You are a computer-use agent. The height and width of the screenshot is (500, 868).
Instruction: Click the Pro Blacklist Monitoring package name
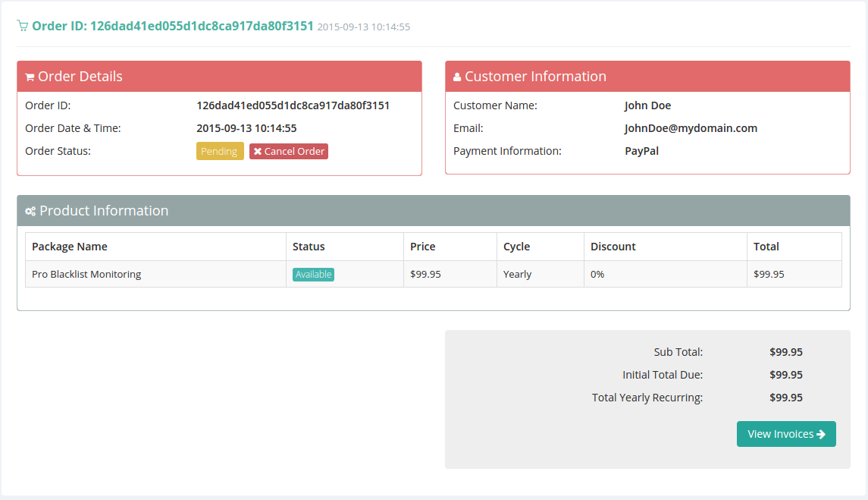pyautogui.click(x=86, y=275)
